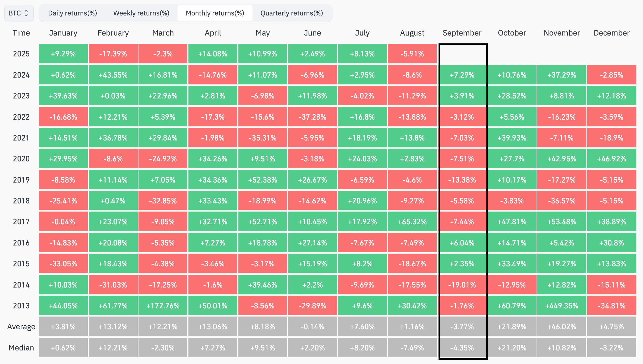The width and height of the screenshot is (643, 364).
Task: Switch to Weekly returns(%) tab
Action: (x=141, y=13)
